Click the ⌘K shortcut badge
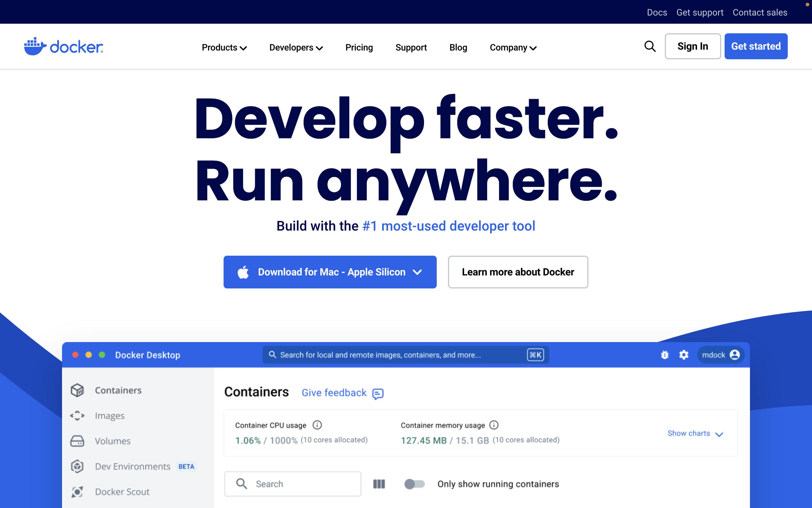812x508 pixels. pos(535,355)
